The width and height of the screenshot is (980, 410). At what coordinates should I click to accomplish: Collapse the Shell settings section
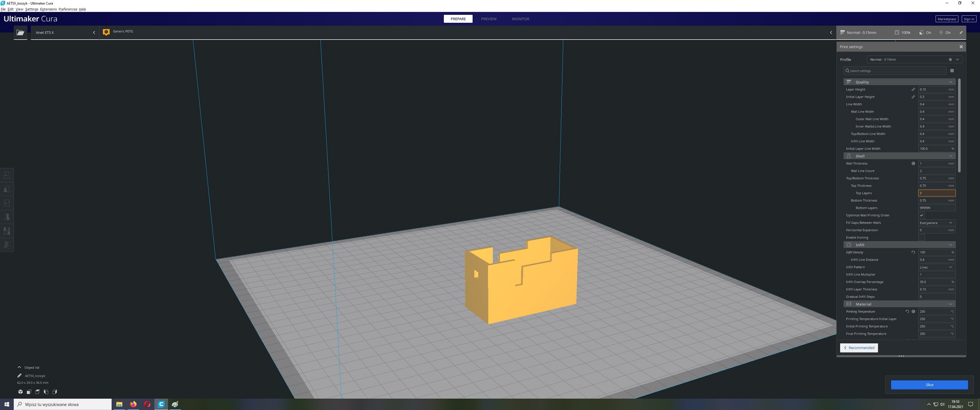tap(899, 156)
